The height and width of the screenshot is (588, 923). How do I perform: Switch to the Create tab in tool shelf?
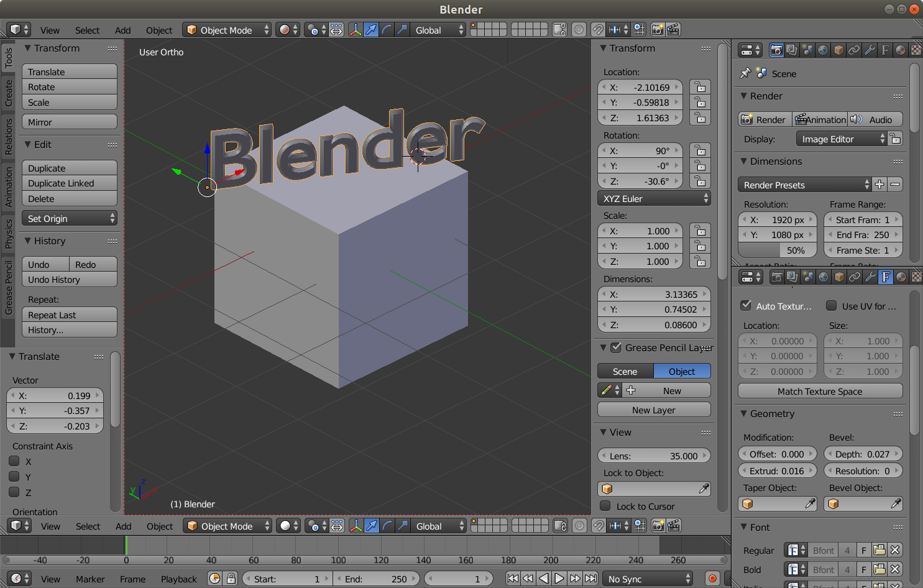(9, 93)
